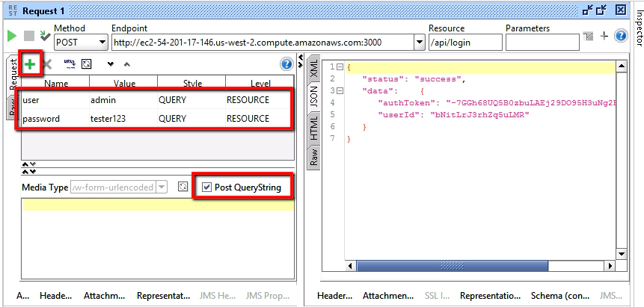Image resolution: width=644 pixels, height=307 pixels.
Task: Toggle tab layout icon beside Parameters
Action: tap(588, 37)
